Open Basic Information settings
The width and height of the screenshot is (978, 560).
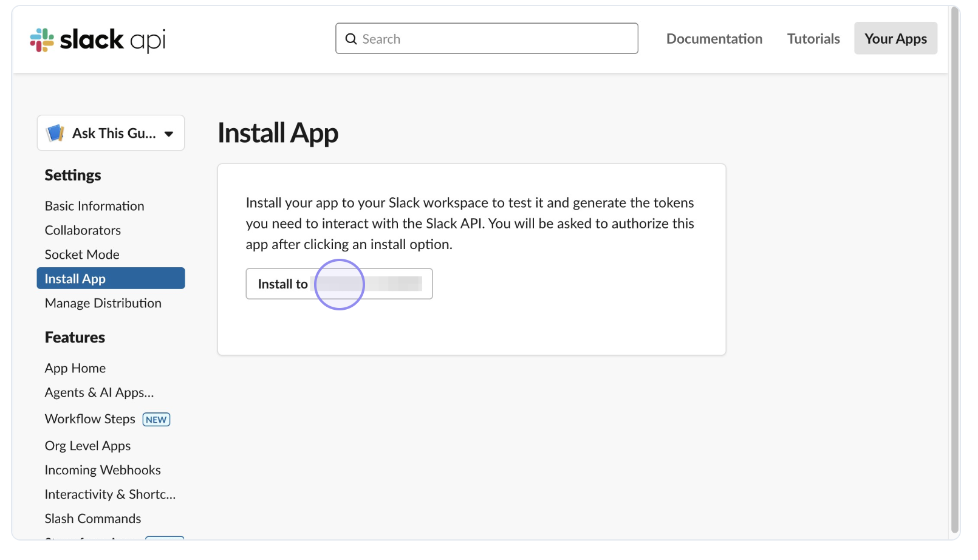pos(94,206)
